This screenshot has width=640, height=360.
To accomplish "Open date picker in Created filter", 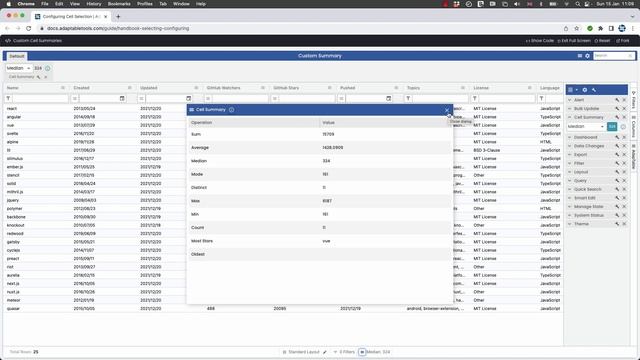I will [x=122, y=98].
